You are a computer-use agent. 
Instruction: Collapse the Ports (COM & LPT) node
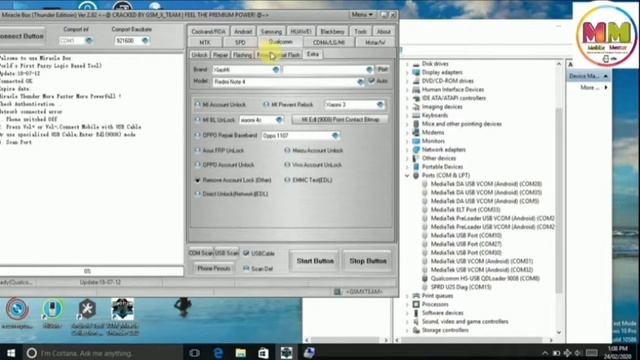407,176
